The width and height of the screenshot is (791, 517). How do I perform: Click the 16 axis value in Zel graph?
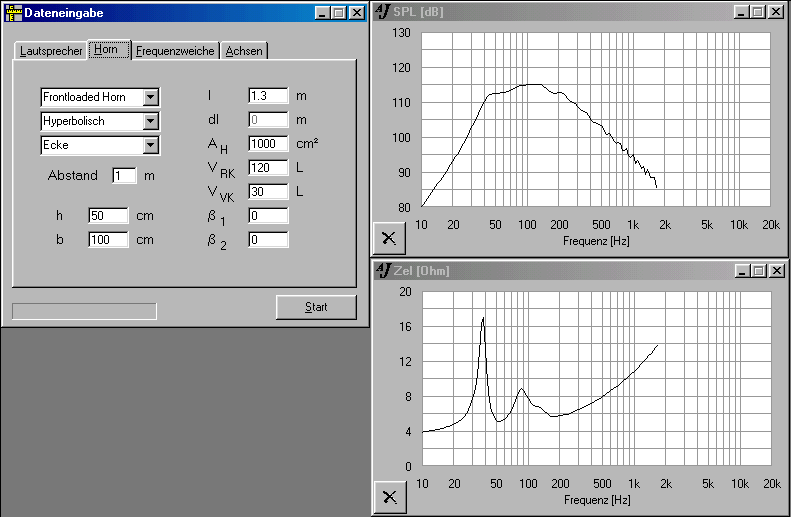406,327
